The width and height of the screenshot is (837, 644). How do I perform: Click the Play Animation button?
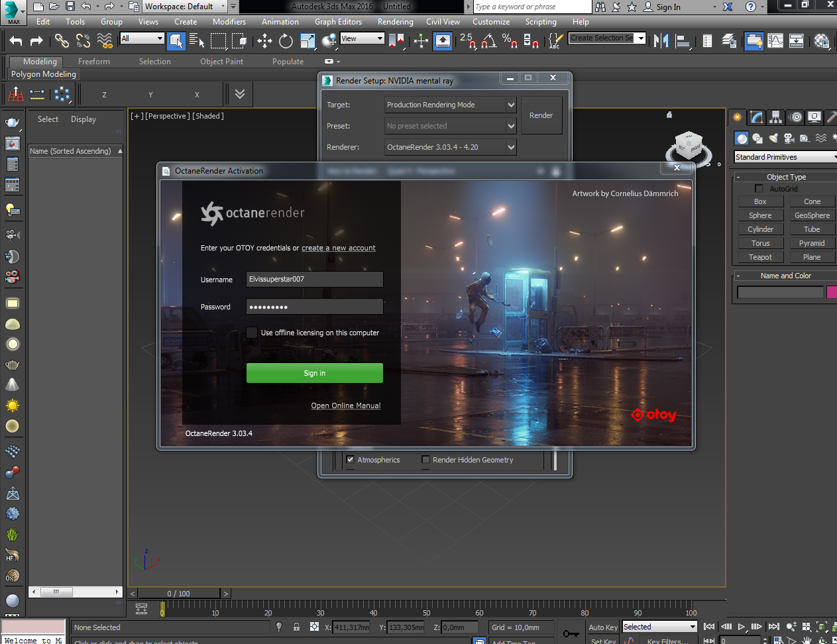[x=742, y=627]
